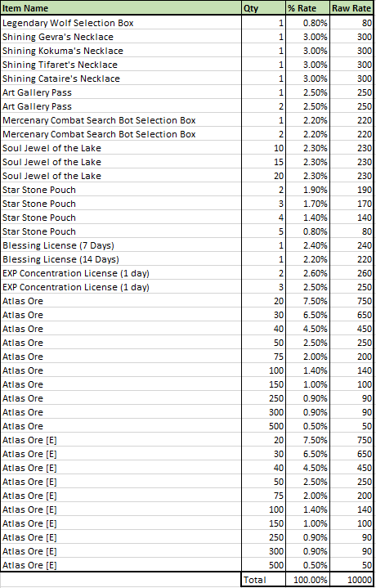Screen dimensions: 376x588
Task: Select Star Stone Pouch raw rate 190
Action: click(351, 190)
